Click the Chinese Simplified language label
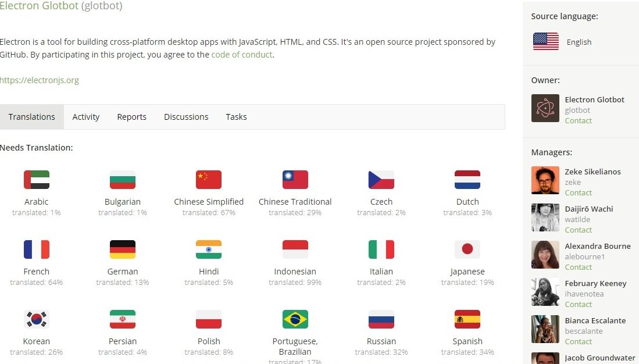Viewport: 639px width, 364px height. (209, 202)
